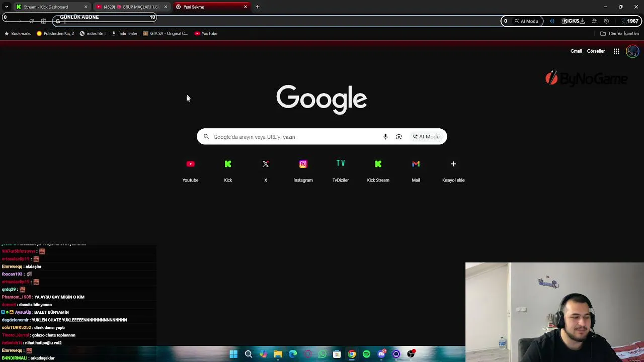Open File Explorer from the taskbar
The height and width of the screenshot is (362, 644).
278,354
